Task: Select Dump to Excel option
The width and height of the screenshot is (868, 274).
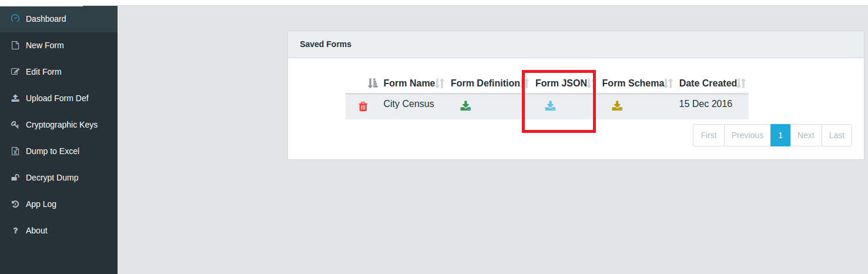Action: (59, 151)
